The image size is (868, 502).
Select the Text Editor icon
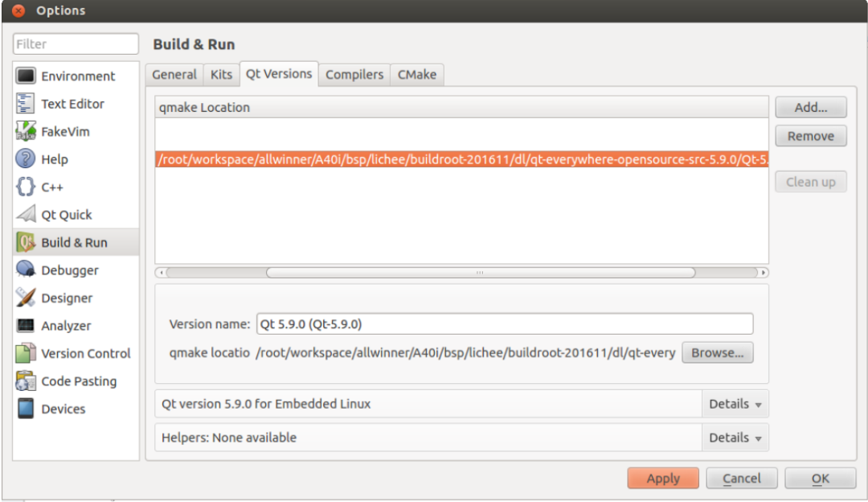[26, 104]
